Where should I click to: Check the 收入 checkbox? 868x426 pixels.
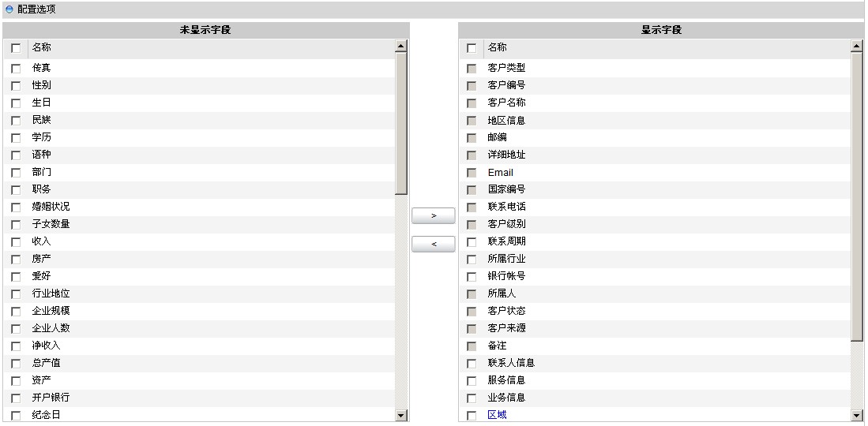(x=16, y=241)
